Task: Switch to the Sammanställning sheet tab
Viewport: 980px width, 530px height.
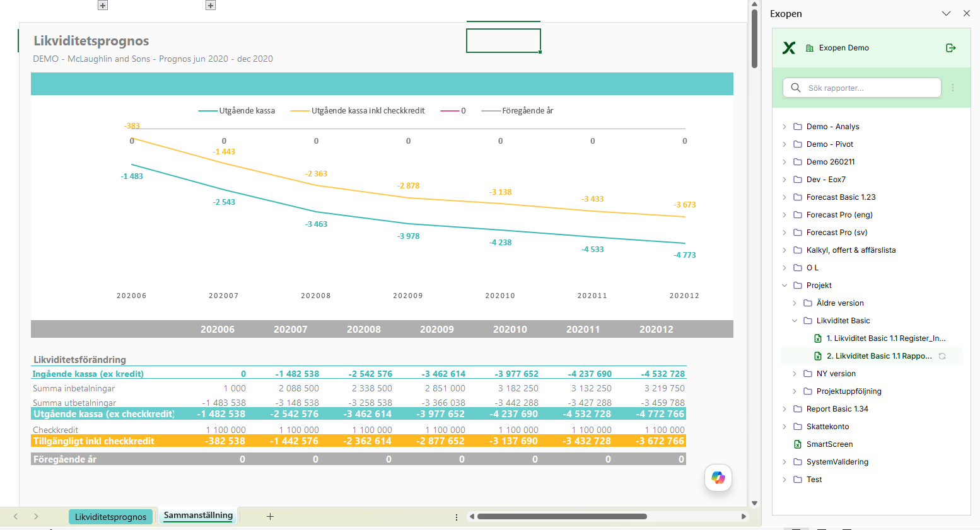Action: tap(198, 516)
